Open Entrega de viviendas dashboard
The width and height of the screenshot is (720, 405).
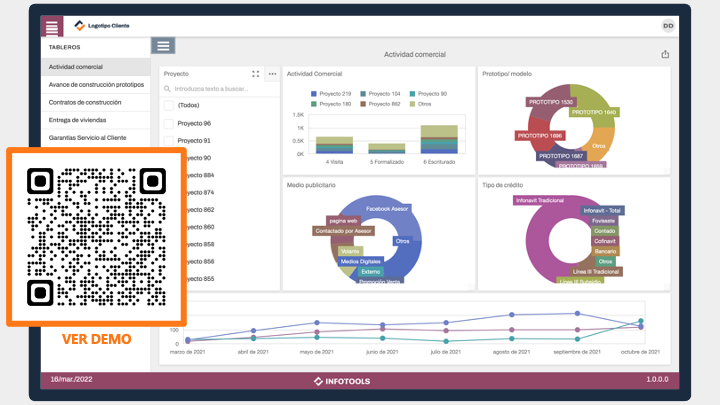96,120
